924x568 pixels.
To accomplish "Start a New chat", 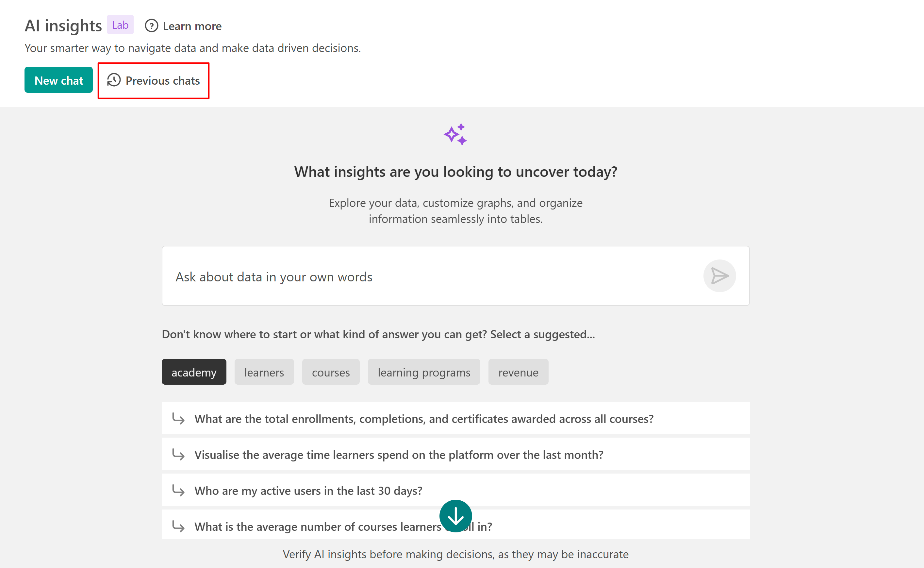I will click(x=58, y=80).
